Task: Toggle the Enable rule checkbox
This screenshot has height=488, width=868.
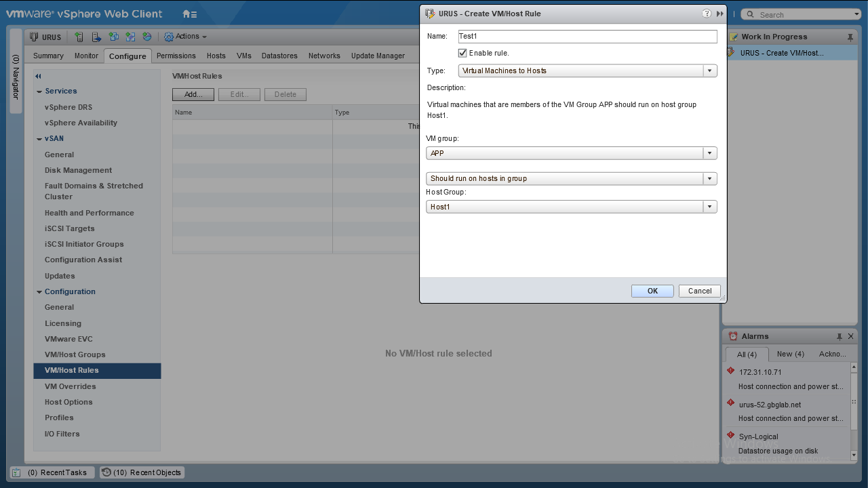Action: pyautogui.click(x=462, y=53)
